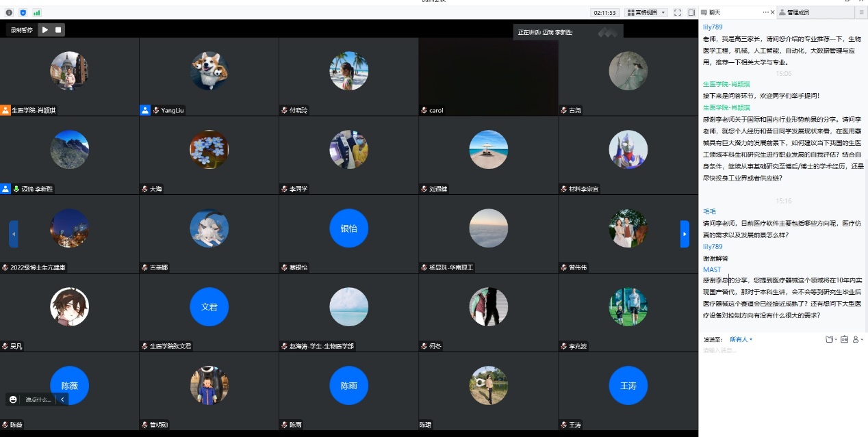Open the panel hamburger menu icon
This screenshot has height=437, width=868.
861,12
